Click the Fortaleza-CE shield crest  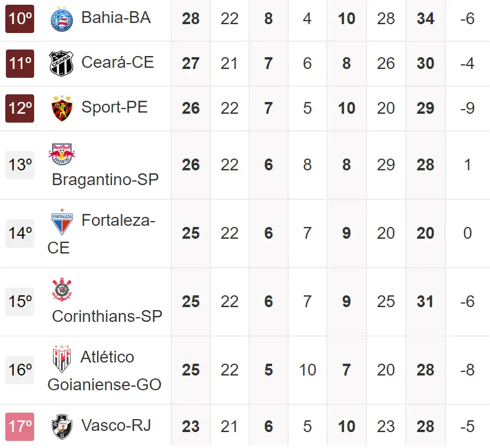pyautogui.click(x=61, y=222)
